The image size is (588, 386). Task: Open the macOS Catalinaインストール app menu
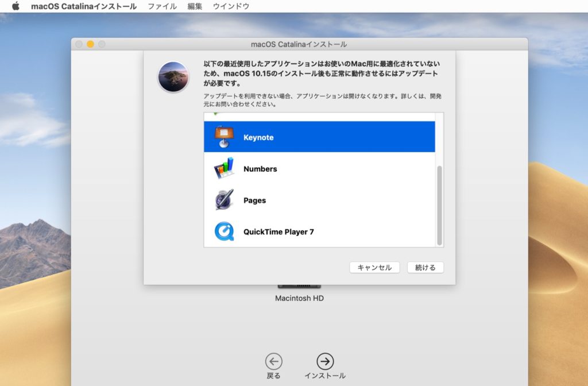(x=84, y=6)
